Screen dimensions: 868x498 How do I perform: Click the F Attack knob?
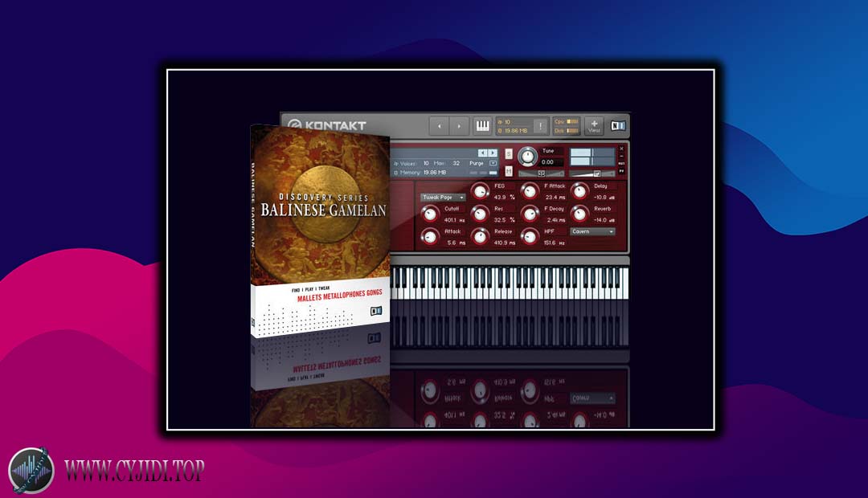coord(530,191)
